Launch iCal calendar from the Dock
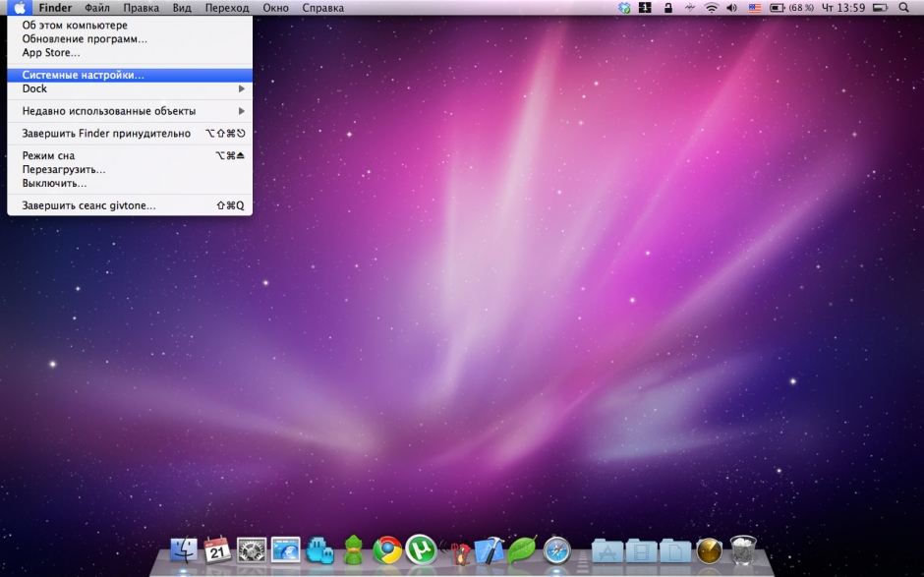 click(x=217, y=551)
